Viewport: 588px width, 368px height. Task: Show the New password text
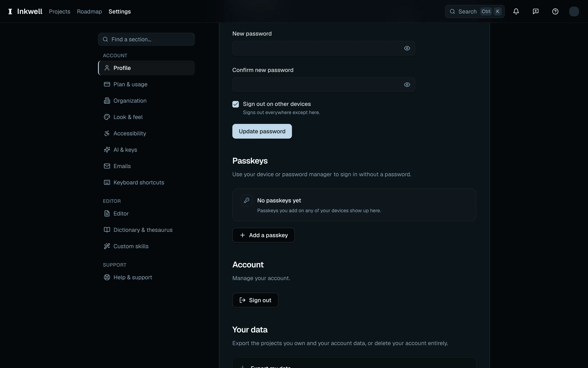pyautogui.click(x=407, y=48)
